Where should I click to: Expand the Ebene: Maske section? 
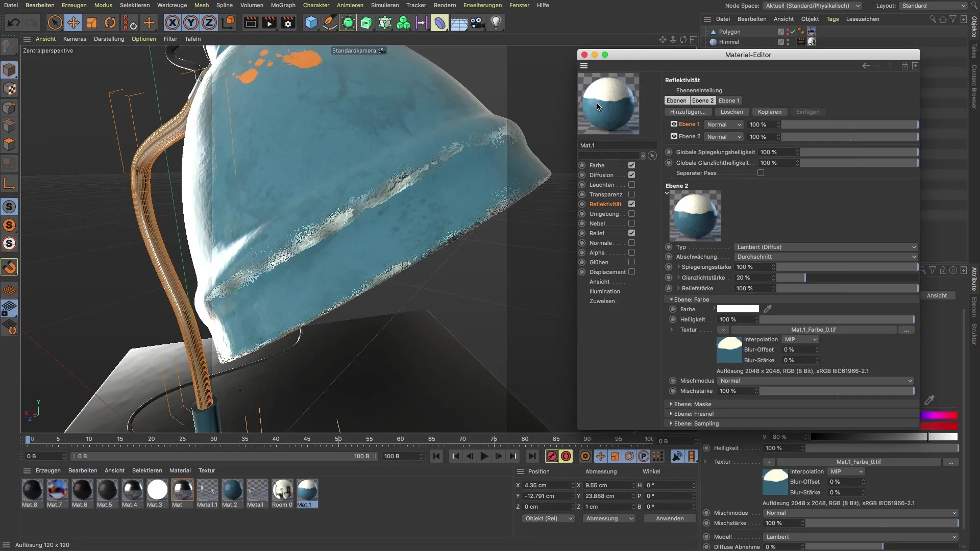[x=692, y=404]
